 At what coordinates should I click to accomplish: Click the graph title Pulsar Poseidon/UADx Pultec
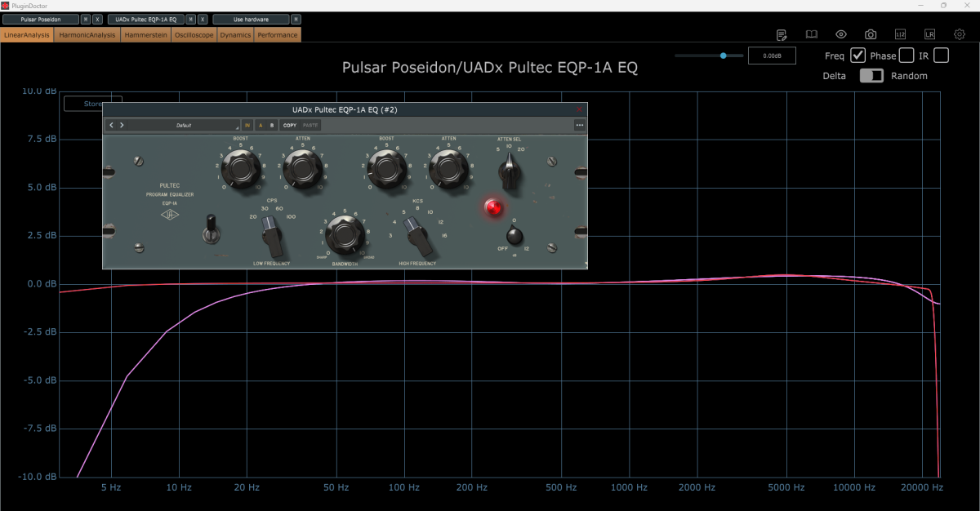pos(490,67)
